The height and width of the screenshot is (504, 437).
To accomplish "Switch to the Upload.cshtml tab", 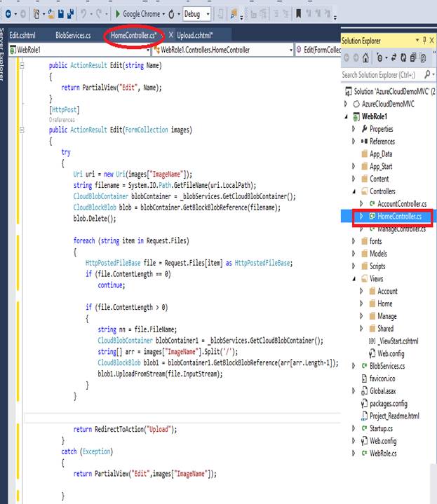I will pyautogui.click(x=194, y=35).
